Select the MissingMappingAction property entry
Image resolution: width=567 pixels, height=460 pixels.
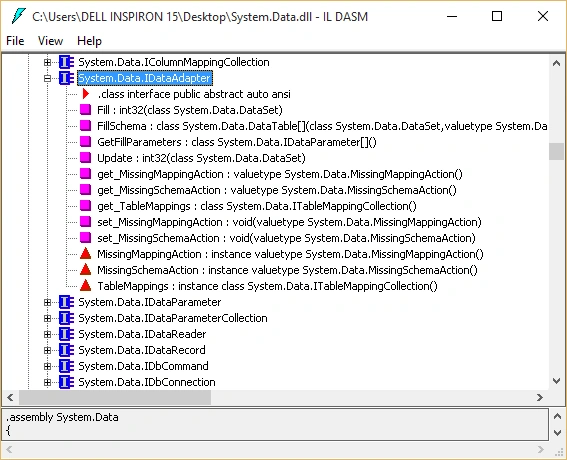point(290,254)
